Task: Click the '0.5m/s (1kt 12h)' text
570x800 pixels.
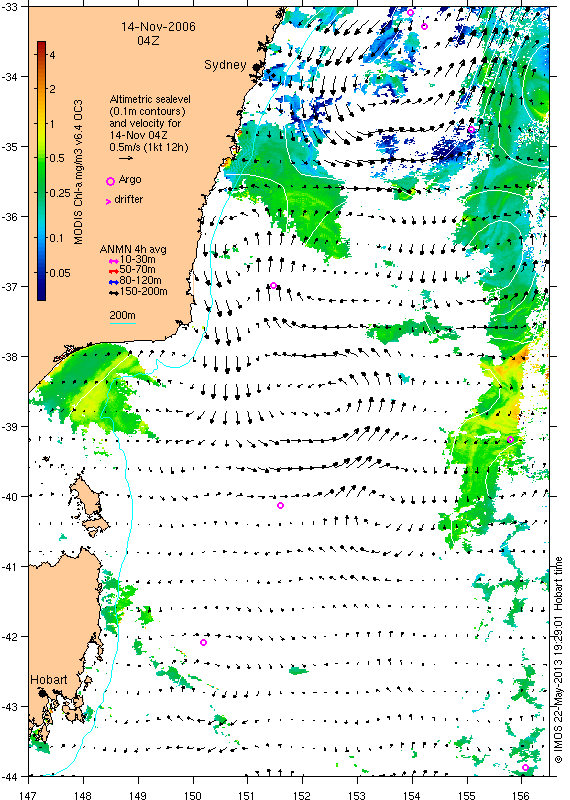Action: [x=148, y=147]
